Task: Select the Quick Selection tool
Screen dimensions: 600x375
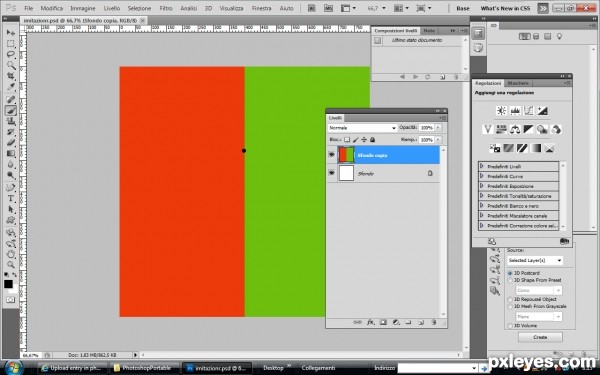Action: (11, 65)
